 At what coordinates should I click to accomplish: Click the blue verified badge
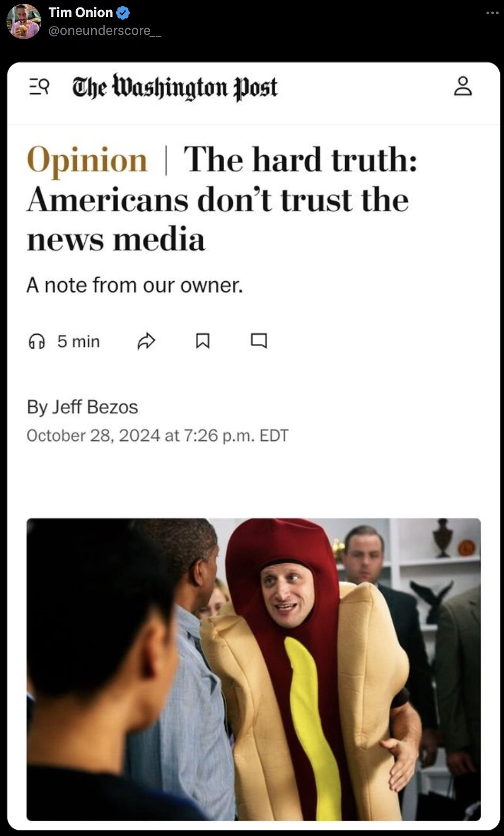123,13
